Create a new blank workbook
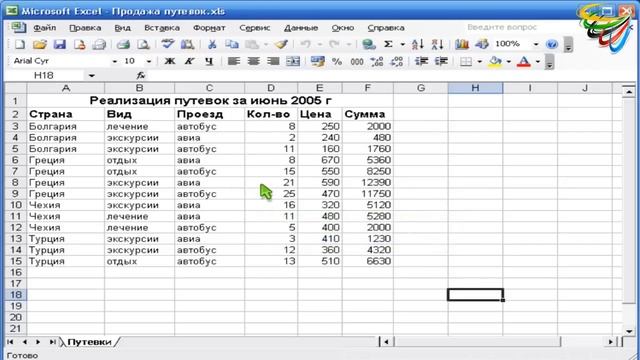This screenshot has height=360, width=640. [20, 44]
